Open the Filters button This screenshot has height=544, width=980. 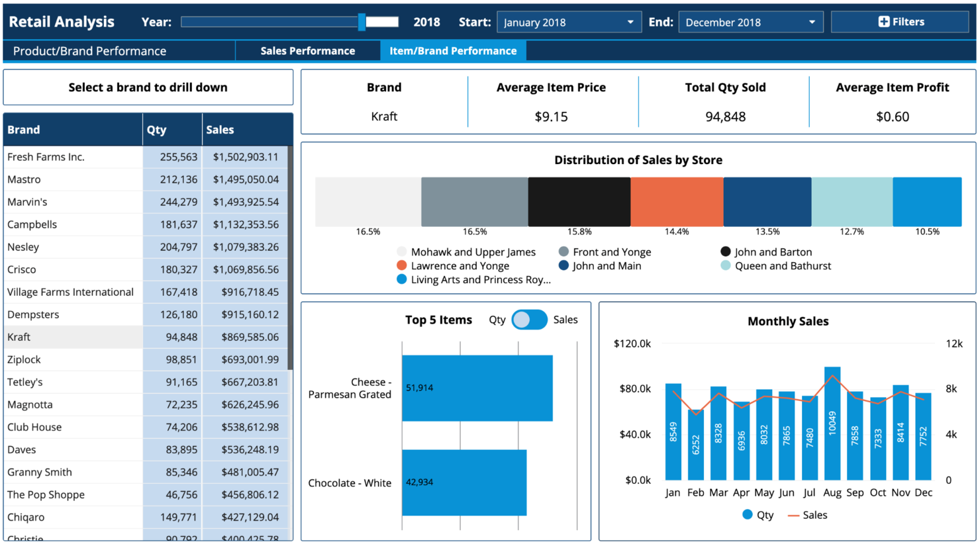click(900, 22)
